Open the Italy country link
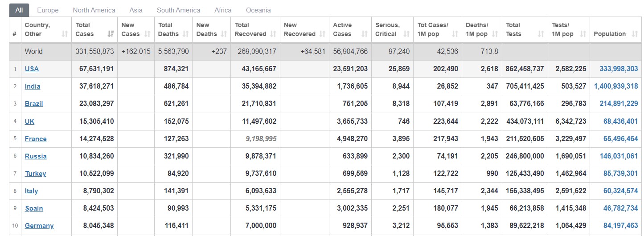This screenshot has width=644, height=236. tap(31, 191)
